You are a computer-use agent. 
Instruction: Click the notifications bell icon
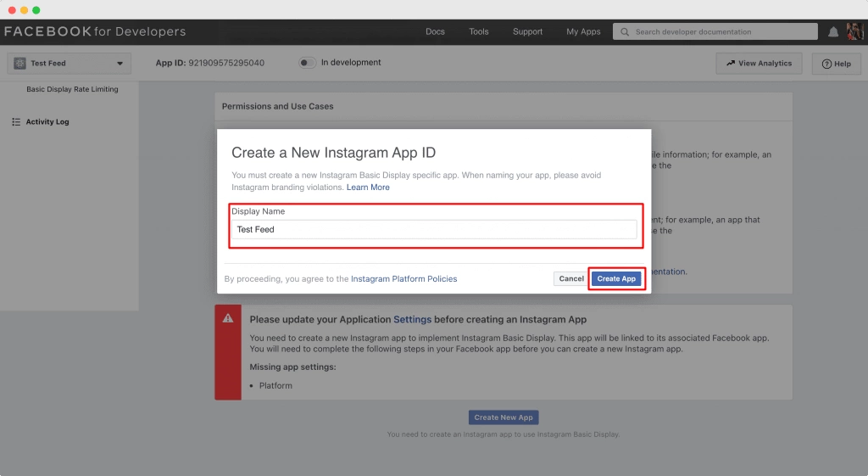tap(833, 32)
